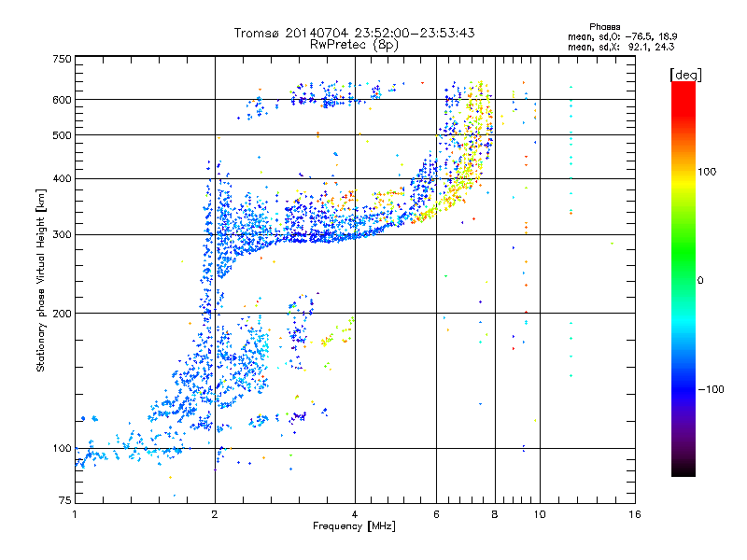Select the 4 tick on the frequency axis
The image size is (747, 560).
[x=355, y=515]
